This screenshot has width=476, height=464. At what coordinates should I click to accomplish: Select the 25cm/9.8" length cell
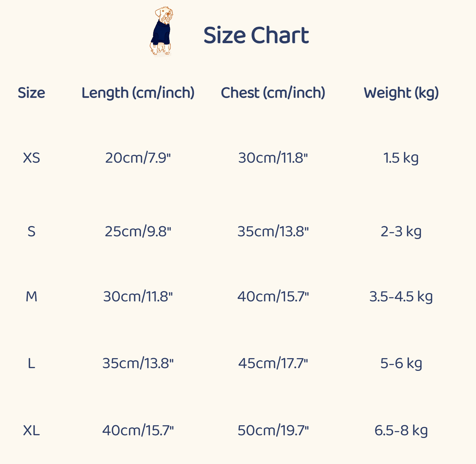[x=138, y=231]
